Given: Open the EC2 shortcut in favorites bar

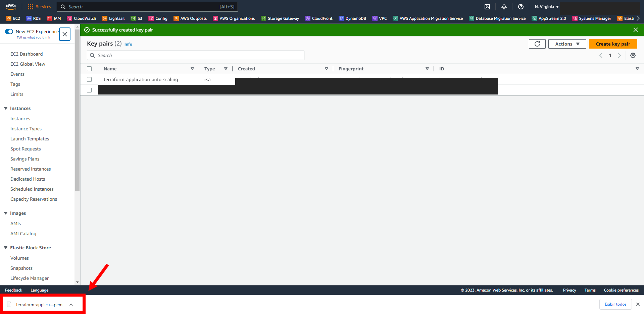Looking at the screenshot, I should (x=13, y=18).
